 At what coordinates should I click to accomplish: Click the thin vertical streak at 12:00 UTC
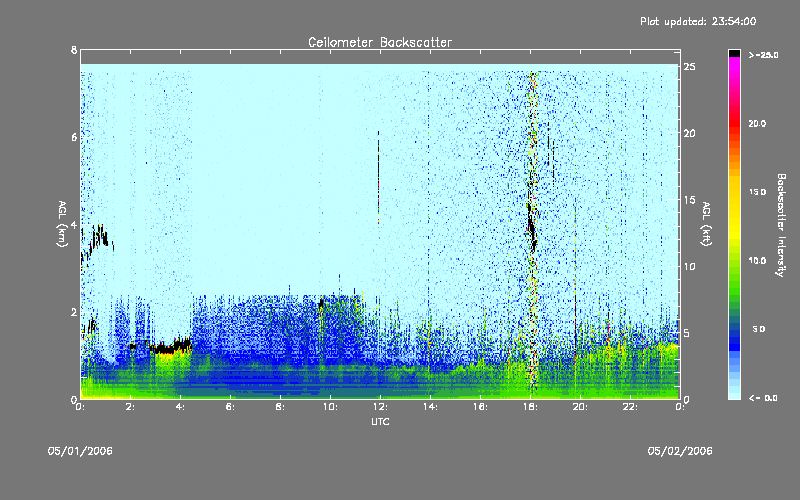click(379, 178)
